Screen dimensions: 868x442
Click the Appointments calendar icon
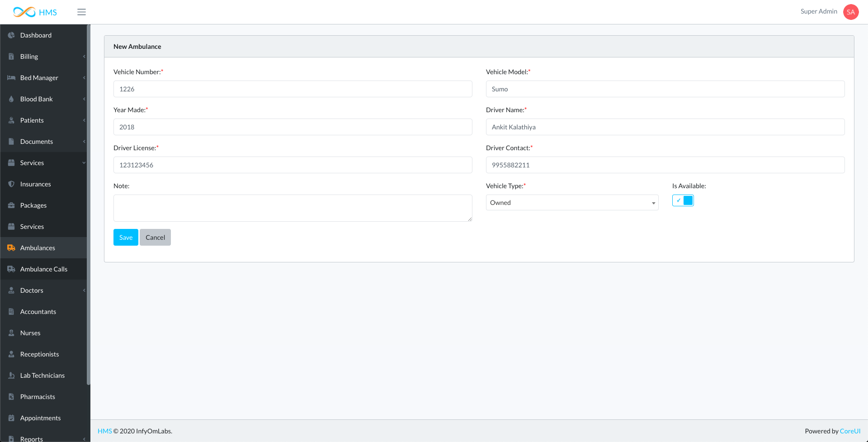(x=11, y=418)
